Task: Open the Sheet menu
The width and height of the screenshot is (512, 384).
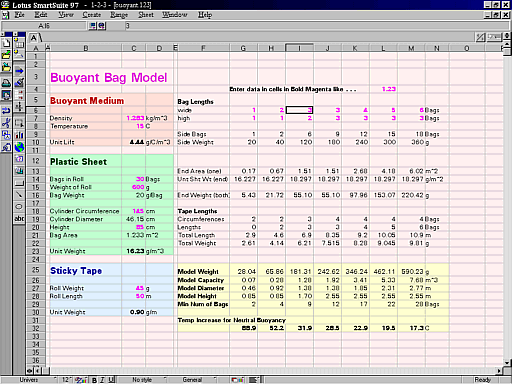Action: (146, 15)
